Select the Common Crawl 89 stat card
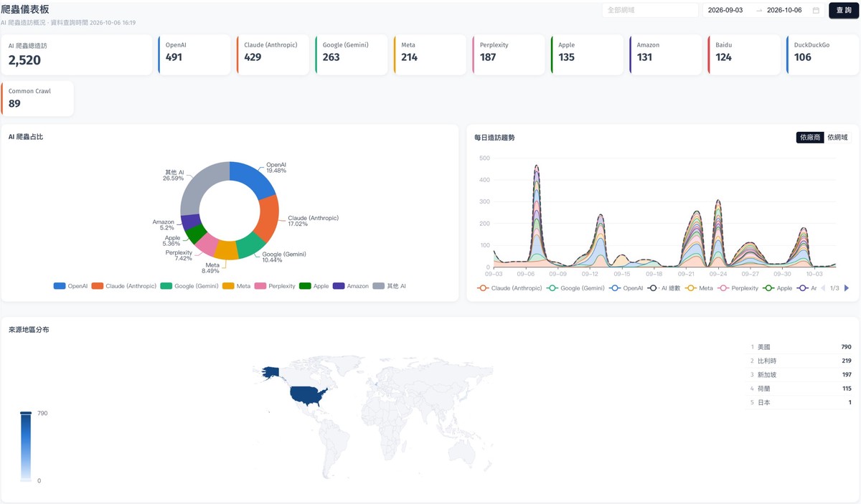Image resolution: width=861 pixels, height=504 pixels. pos(37,98)
